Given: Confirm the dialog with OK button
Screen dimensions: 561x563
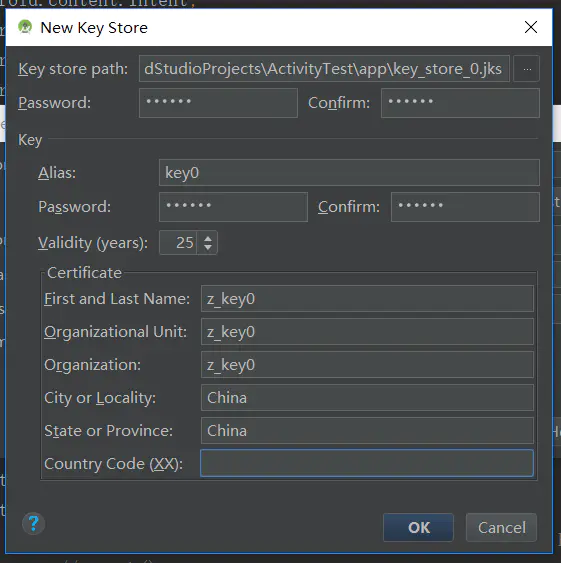Looking at the screenshot, I should pyautogui.click(x=418, y=527).
